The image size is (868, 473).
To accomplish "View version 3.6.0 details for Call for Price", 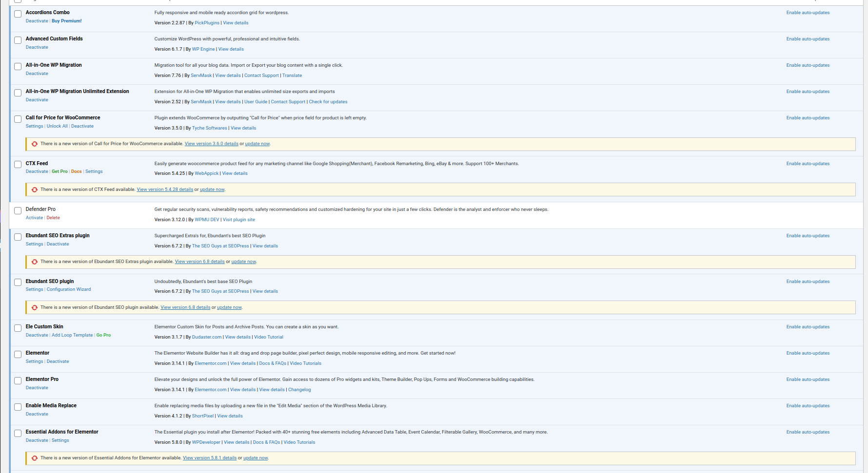I will pos(211,144).
